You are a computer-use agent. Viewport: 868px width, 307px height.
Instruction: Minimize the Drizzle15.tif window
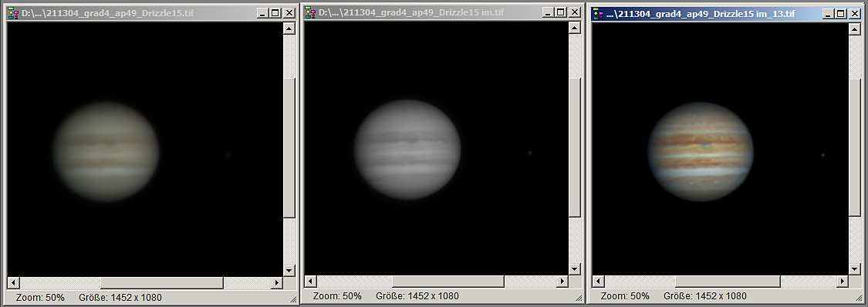click(262, 12)
